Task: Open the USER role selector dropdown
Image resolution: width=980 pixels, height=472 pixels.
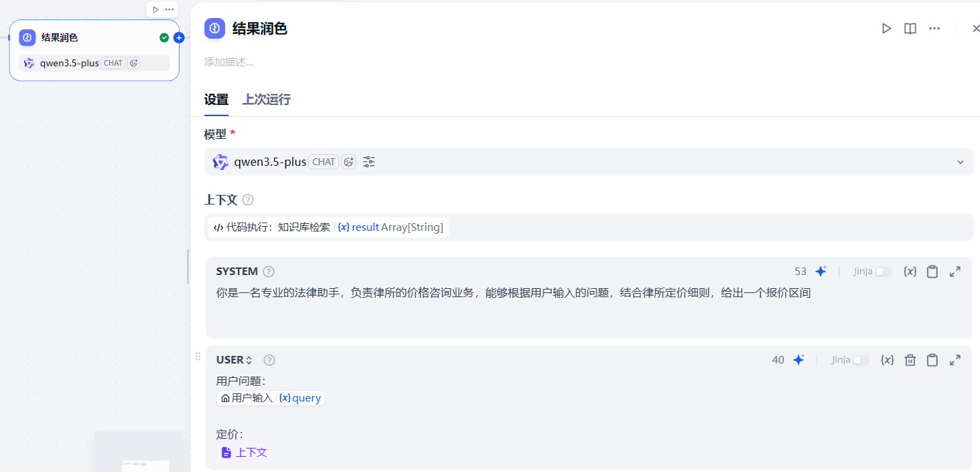Action: point(235,360)
